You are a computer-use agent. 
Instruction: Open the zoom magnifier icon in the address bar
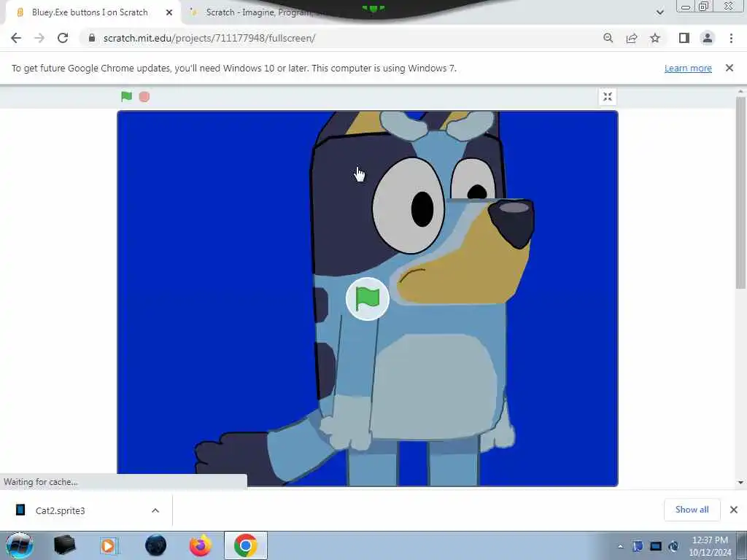608,38
